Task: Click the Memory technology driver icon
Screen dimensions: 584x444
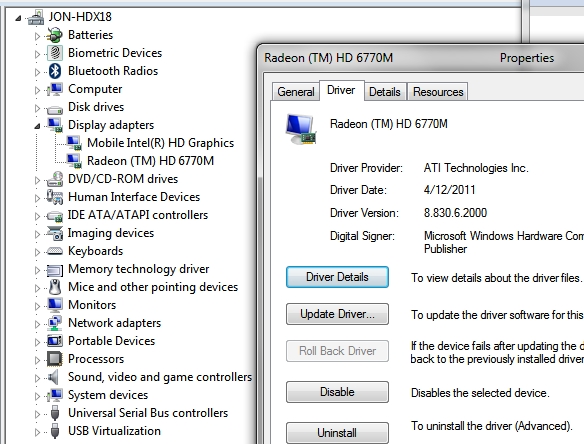Action: pos(55,270)
